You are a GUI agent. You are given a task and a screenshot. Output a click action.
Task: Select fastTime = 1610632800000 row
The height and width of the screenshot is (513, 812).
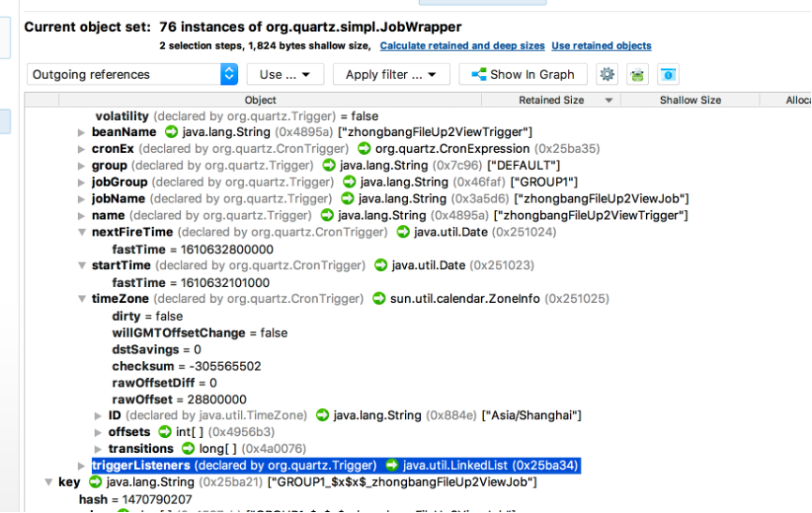tap(192, 249)
